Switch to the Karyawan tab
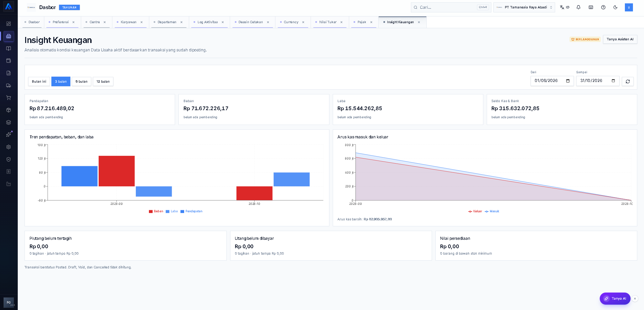644x310 pixels. pos(128,22)
